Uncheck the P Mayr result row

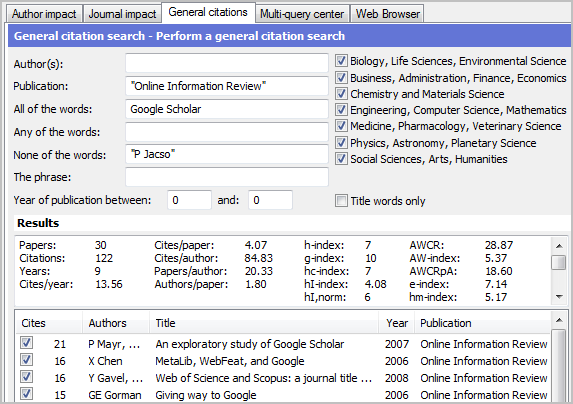(26, 343)
